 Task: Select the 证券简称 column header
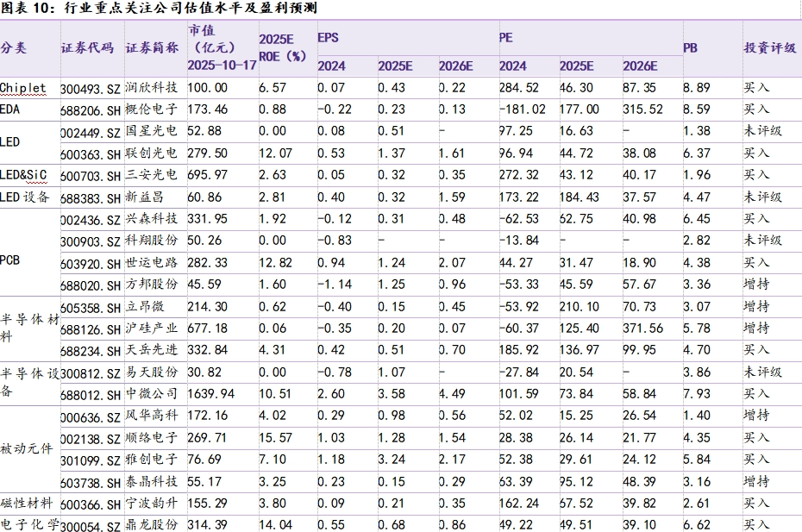pyautogui.click(x=152, y=48)
